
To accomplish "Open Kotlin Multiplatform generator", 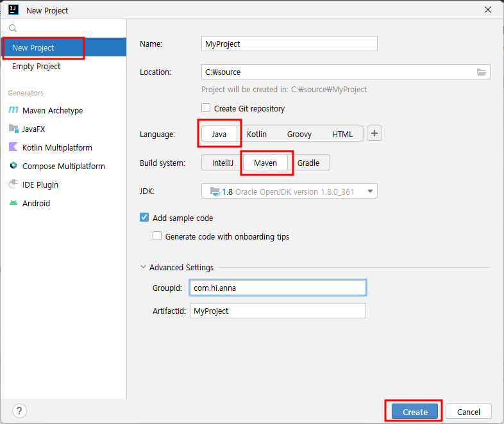I will 63,148.
